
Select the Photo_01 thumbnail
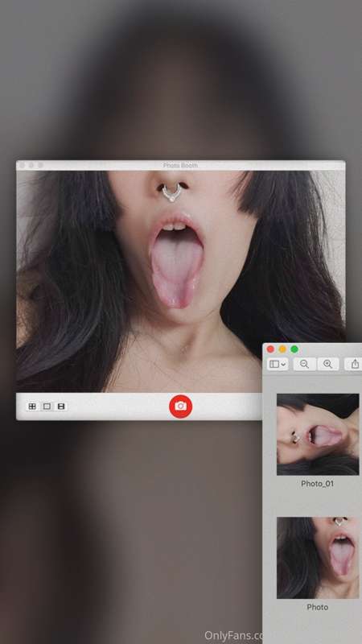pos(318,435)
